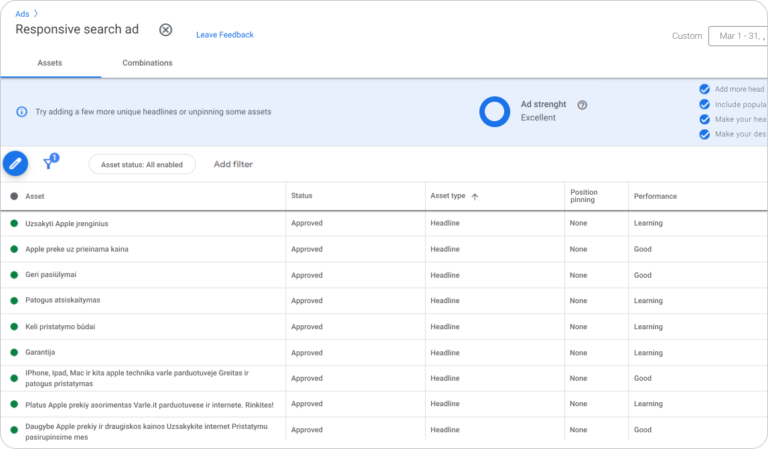Click Good performance for Apple preke uz prieinama
This screenshot has width=768, height=449.
[x=643, y=249]
